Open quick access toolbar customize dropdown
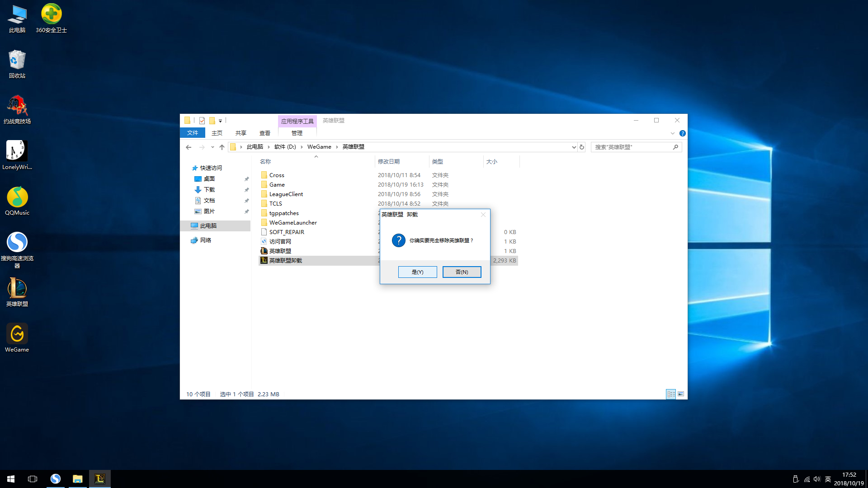 pos(221,121)
